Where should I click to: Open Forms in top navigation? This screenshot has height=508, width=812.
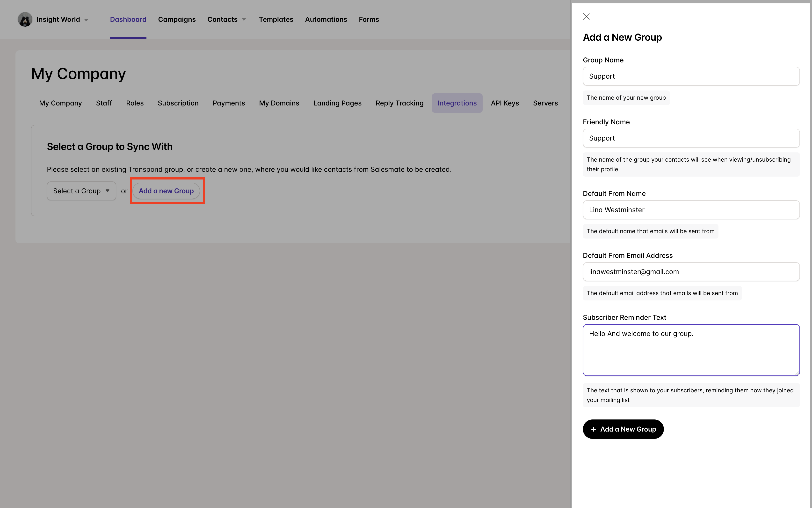tap(369, 20)
